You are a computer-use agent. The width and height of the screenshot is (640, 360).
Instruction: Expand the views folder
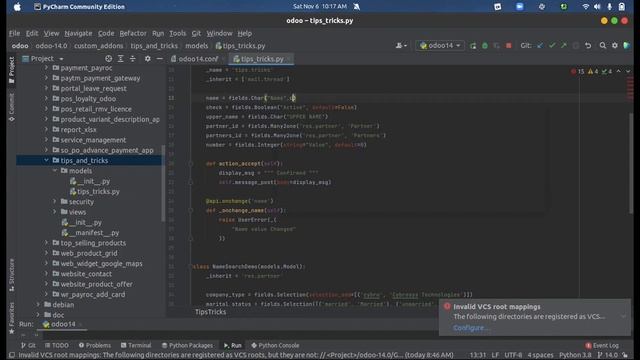(x=55, y=212)
